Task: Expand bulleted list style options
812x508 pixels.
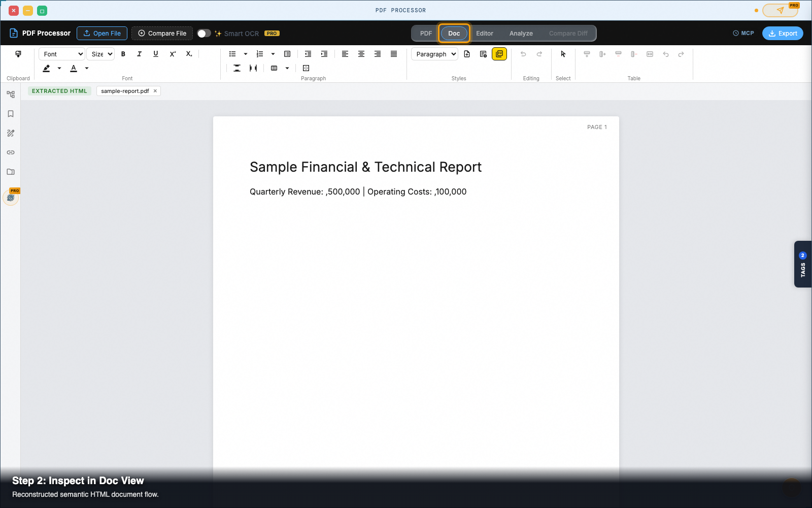Action: 246,54
